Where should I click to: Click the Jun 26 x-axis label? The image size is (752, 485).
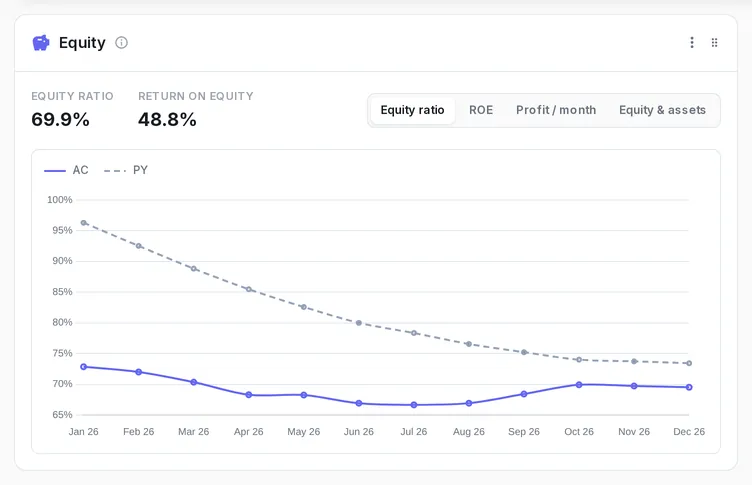(359, 432)
